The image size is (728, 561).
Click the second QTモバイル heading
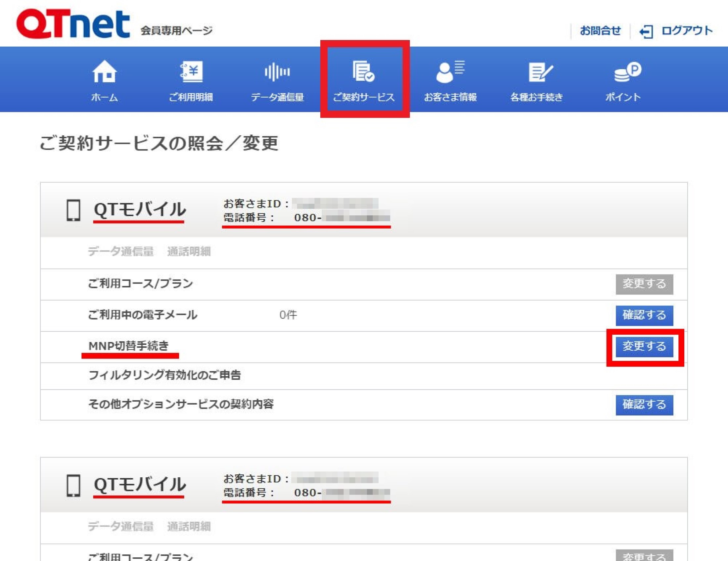tap(139, 485)
